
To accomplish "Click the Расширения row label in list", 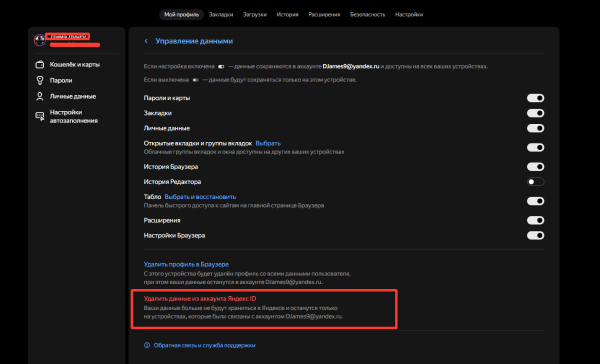I will tap(162, 220).
